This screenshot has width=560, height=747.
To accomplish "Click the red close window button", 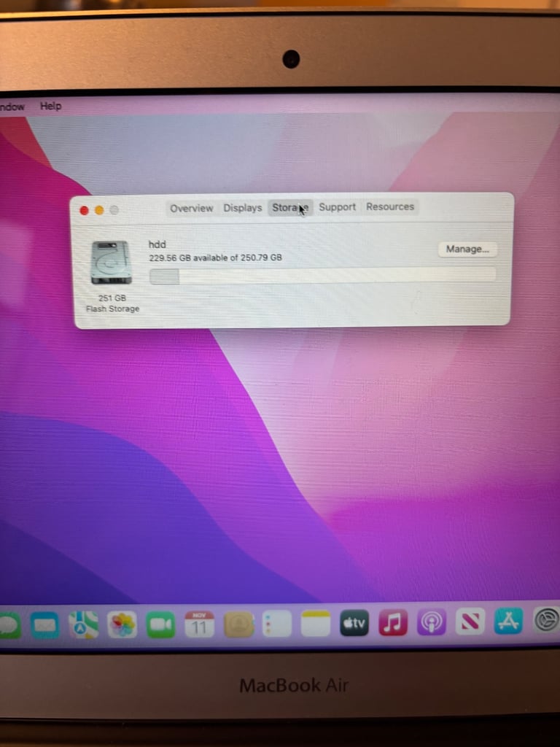I will [x=85, y=211].
